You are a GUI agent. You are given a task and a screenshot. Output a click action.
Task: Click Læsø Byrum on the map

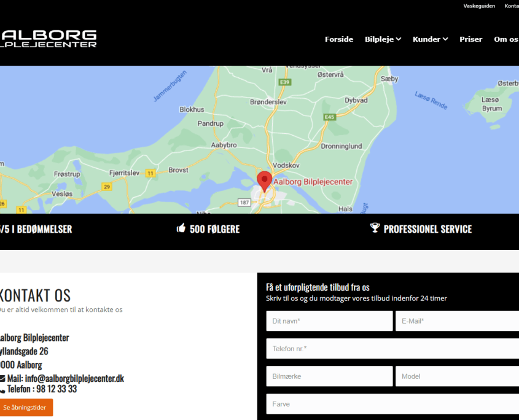pyautogui.click(x=491, y=104)
